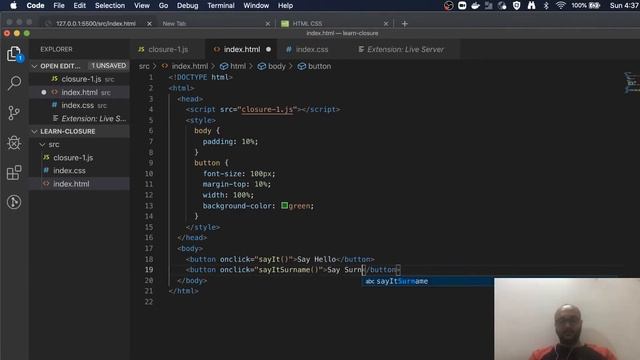The height and width of the screenshot is (360, 640).
Task: Switch to Extension: Live Server tab
Action: [x=405, y=49]
